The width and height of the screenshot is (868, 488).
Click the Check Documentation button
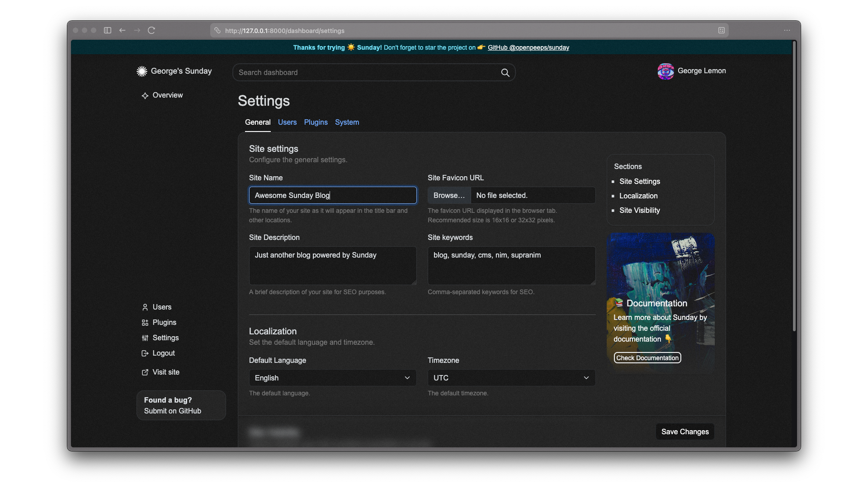[647, 358]
